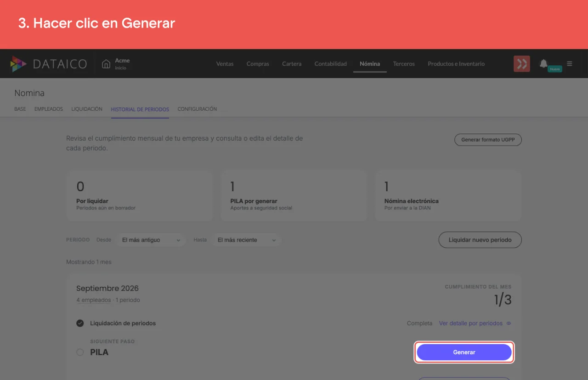Open the CONFIGURACIÓN tab
588x380 pixels.
[197, 109]
